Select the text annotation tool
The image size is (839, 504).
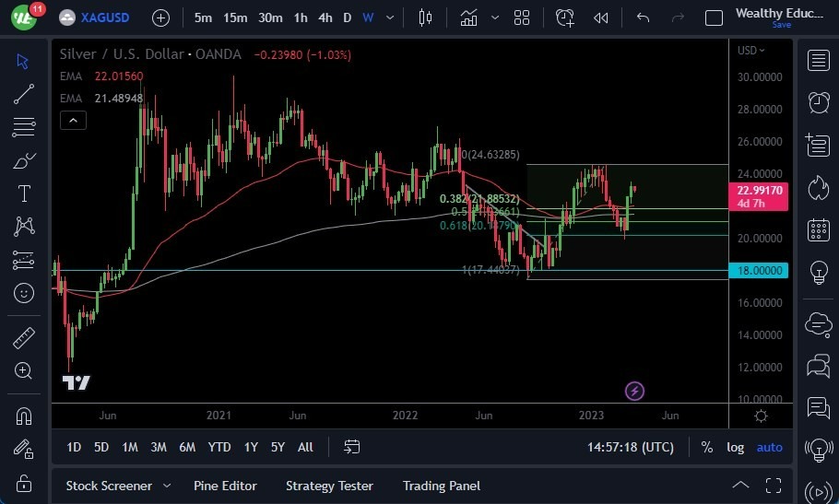click(24, 193)
